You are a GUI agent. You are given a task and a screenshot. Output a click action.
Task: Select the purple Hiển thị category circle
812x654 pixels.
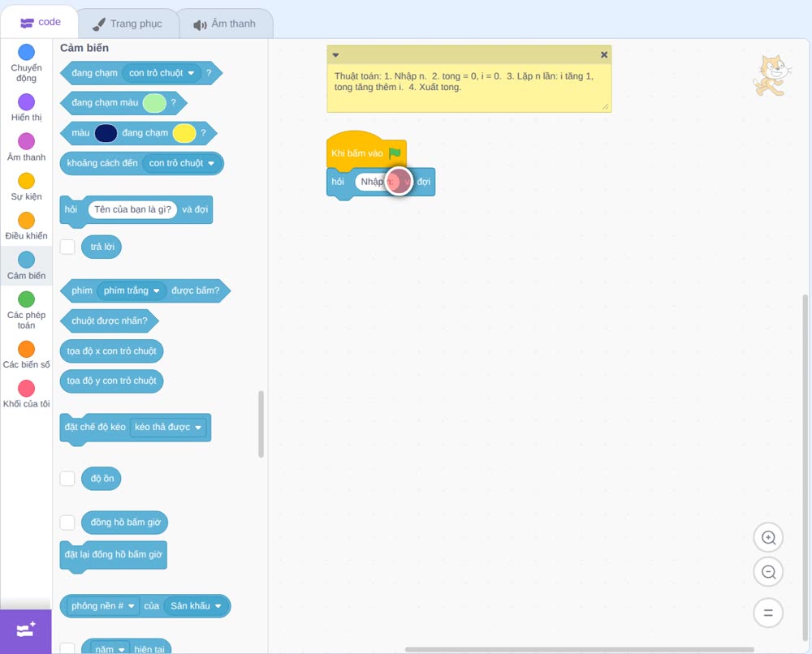(27, 102)
